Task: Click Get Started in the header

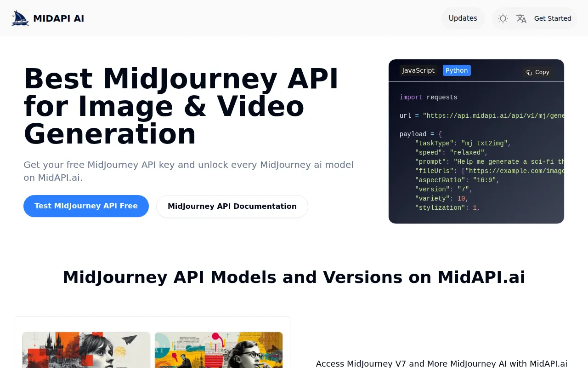Action: click(x=553, y=18)
